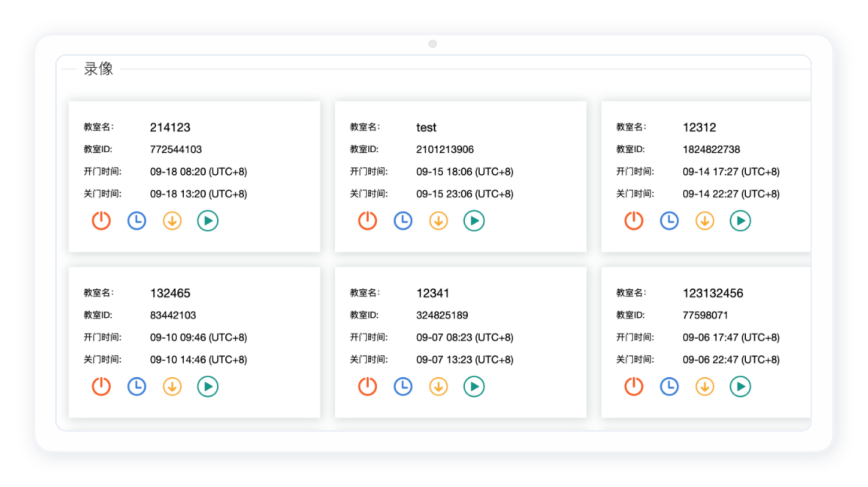868x487 pixels.
Task: Play the recording of classroom 214123
Action: pyautogui.click(x=207, y=221)
